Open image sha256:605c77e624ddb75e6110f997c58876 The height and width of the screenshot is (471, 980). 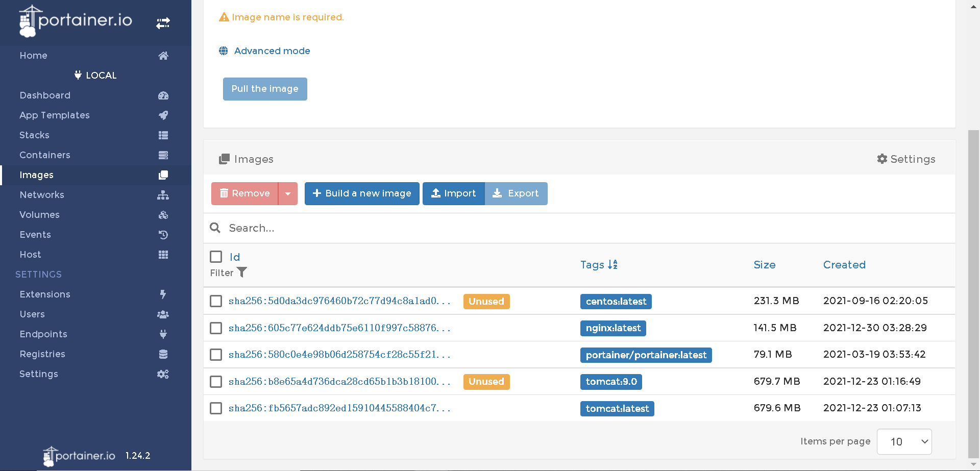339,328
